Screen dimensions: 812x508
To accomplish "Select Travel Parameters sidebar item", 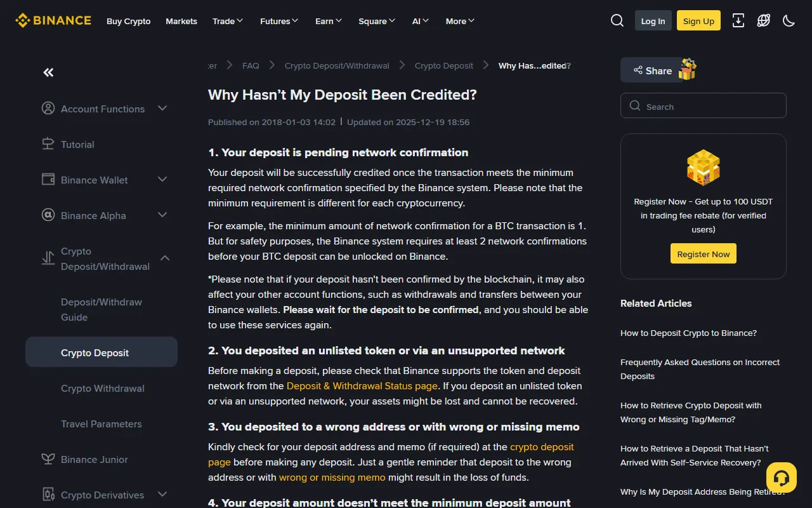I will [x=101, y=424].
